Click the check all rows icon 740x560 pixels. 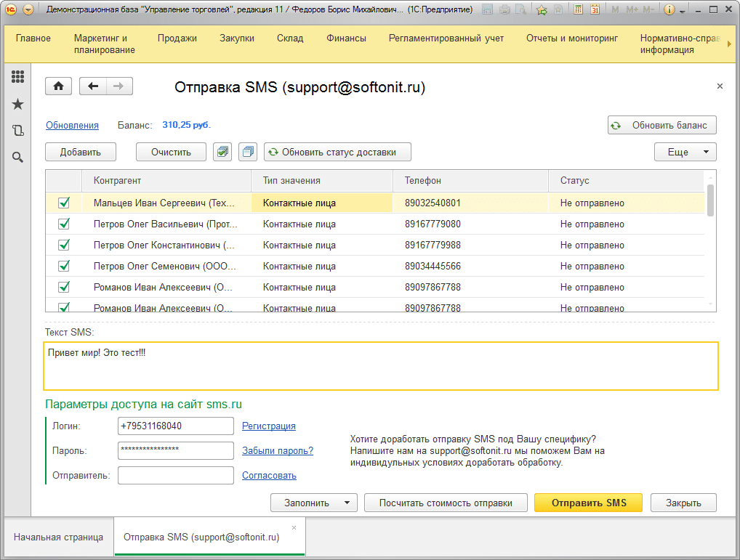pos(222,152)
